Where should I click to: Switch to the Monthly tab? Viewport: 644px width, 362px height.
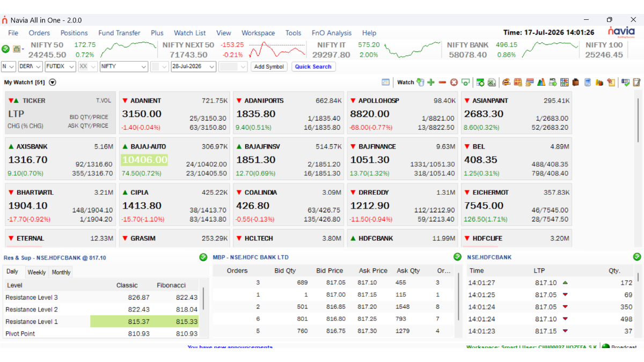point(61,272)
